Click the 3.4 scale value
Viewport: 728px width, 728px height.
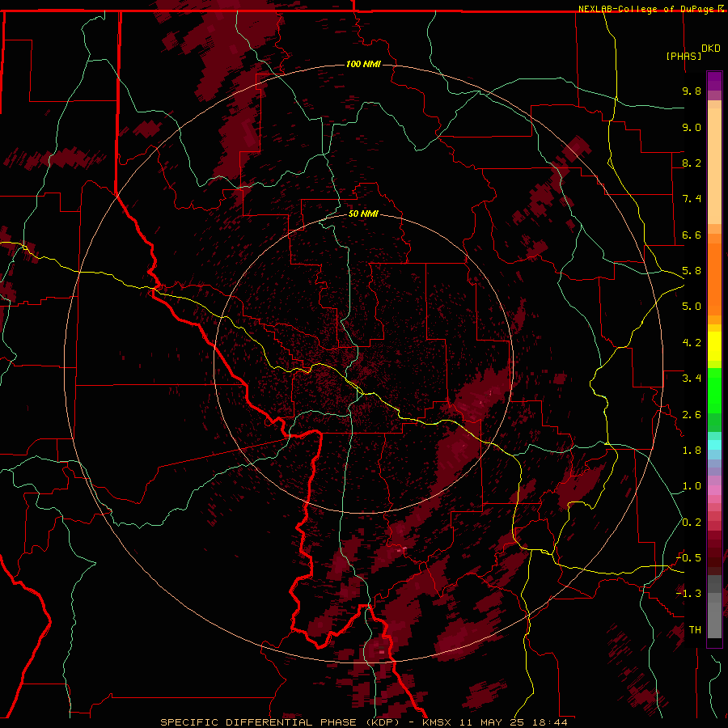692,379
